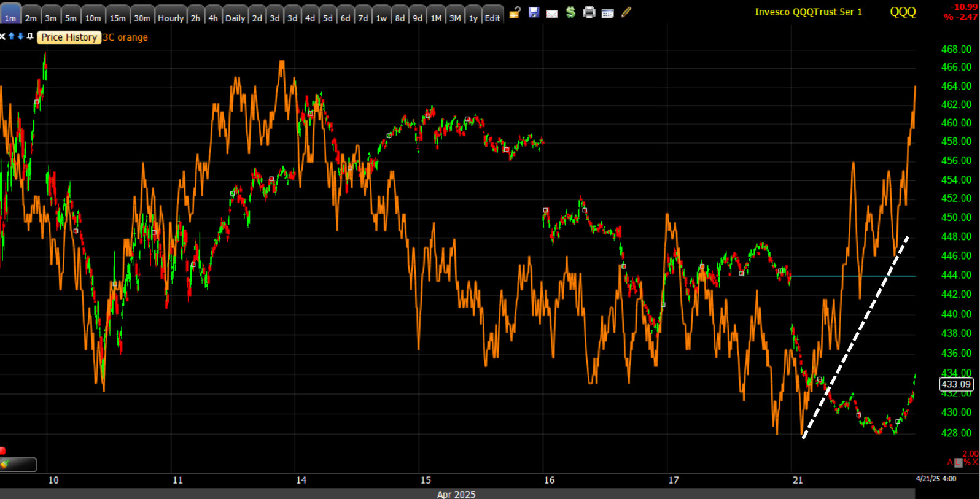The image size is (980, 499).
Task: Move the study up with blue up arrow
Action: [11, 37]
